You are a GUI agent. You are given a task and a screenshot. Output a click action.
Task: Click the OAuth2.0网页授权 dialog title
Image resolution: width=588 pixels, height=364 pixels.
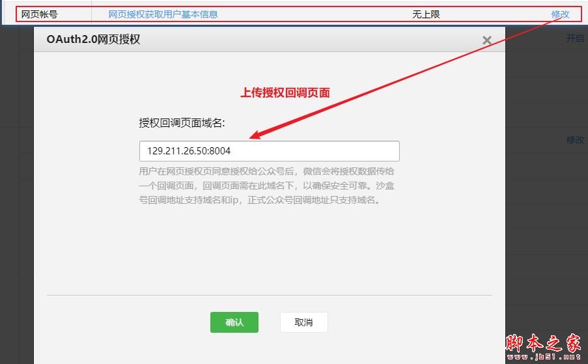[x=93, y=40]
